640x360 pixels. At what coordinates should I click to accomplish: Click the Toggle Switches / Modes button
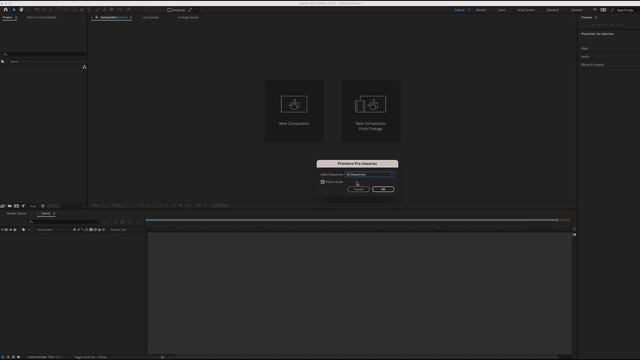tap(91, 357)
